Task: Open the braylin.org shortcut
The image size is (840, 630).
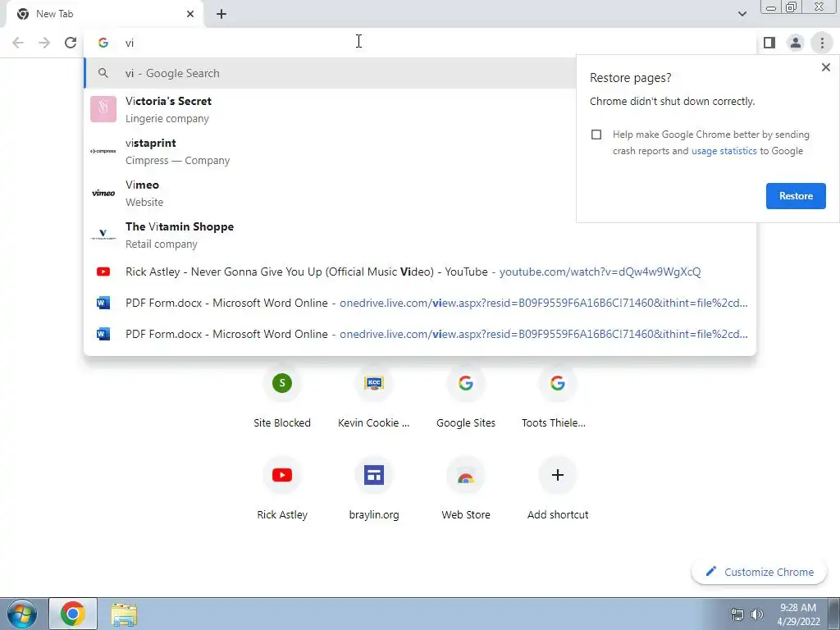Action: tap(374, 489)
